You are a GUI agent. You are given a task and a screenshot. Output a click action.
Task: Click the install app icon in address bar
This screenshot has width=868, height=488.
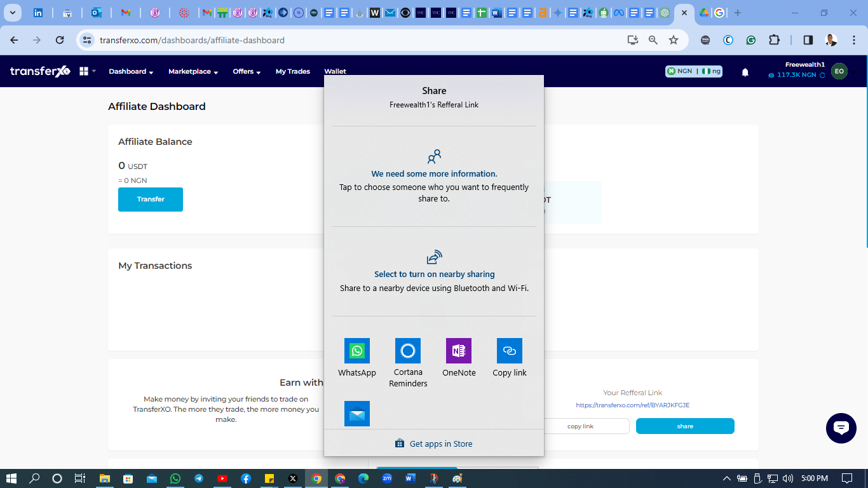coord(632,40)
